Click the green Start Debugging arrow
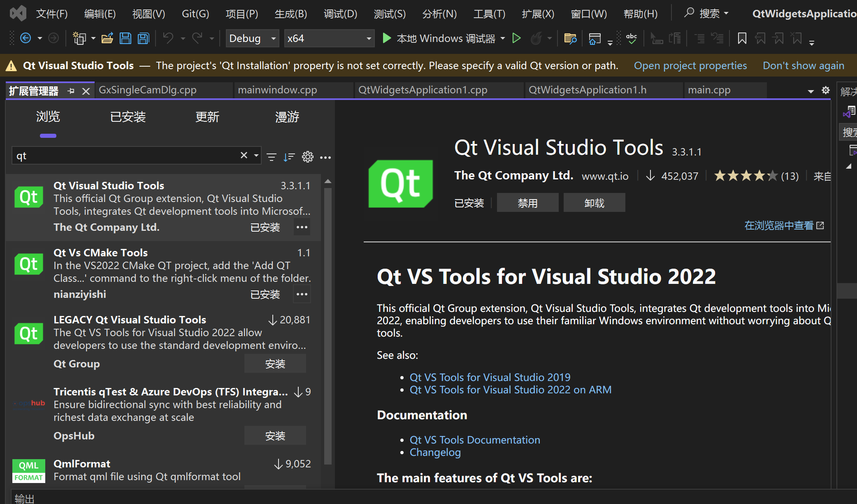 point(386,38)
